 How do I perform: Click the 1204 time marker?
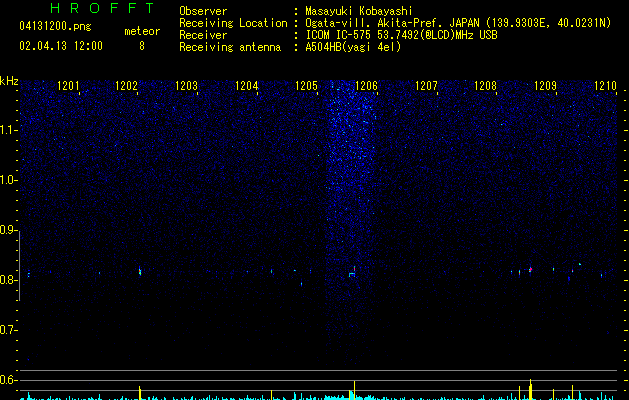(x=246, y=86)
